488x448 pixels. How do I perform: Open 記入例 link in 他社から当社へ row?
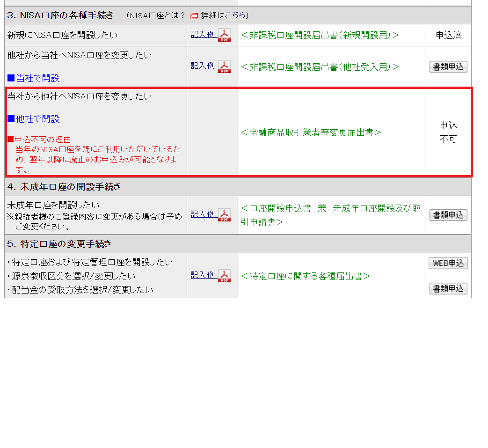pyautogui.click(x=203, y=66)
